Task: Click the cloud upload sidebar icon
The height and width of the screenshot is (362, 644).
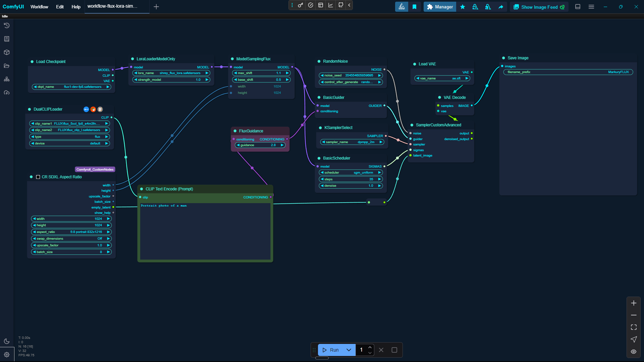Action: coord(7,93)
